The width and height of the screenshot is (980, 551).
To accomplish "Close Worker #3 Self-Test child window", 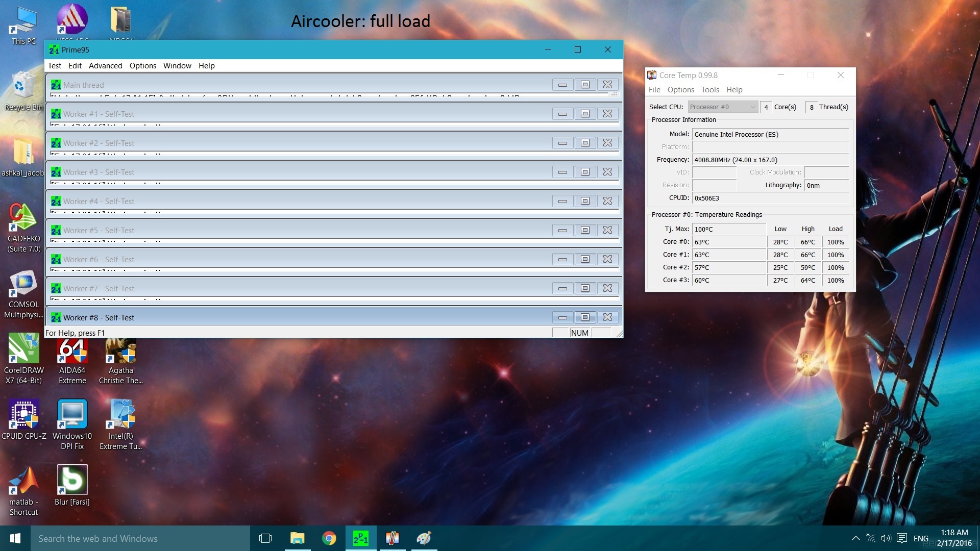I will 607,172.
